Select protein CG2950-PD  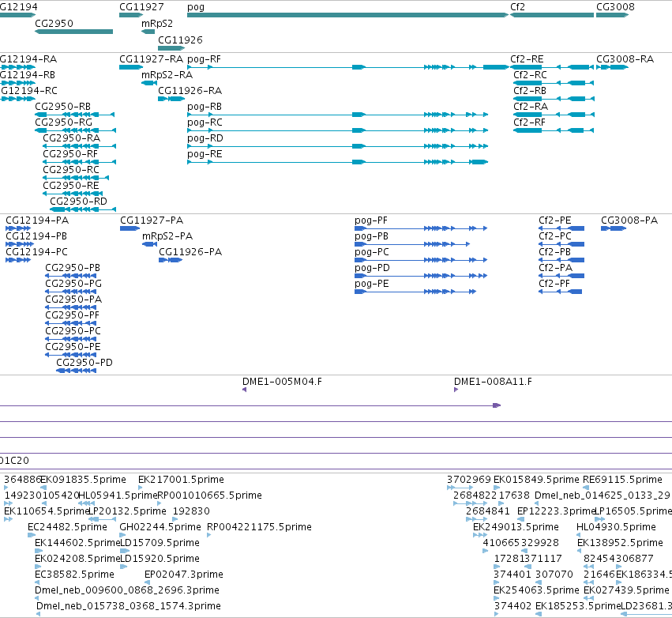[x=77, y=371]
